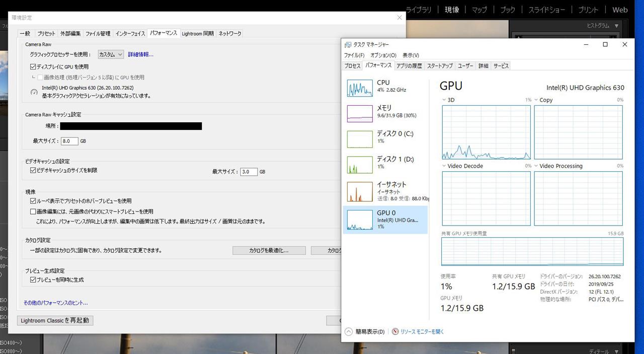Open the スライドショー module in Lightroom
The height and width of the screenshot is (354, 644).
[547, 10]
